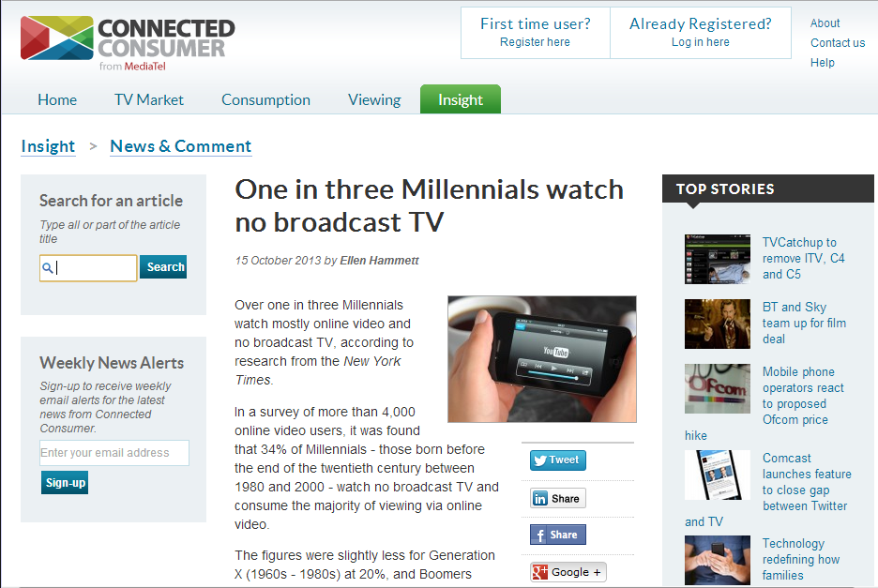The image size is (878, 588).
Task: Open the TVCatchup story thumbnail
Action: coord(718,259)
